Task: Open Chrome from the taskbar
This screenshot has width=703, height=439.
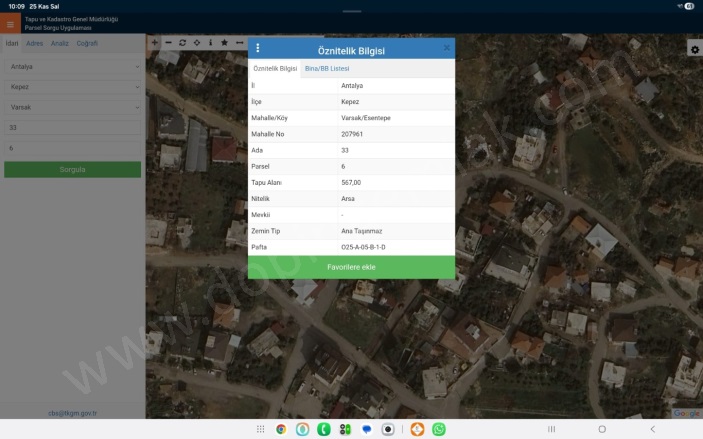Action: click(281, 429)
